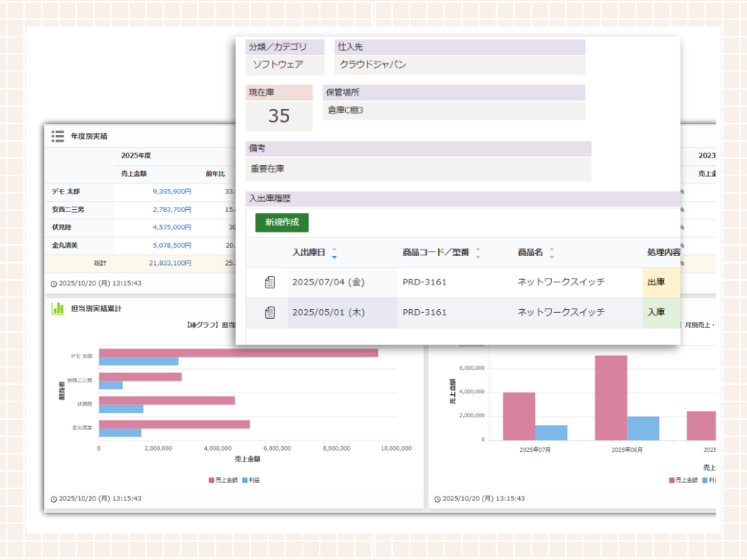
Task: Click the 出庫 status cell in the first row
Action: [x=660, y=282]
